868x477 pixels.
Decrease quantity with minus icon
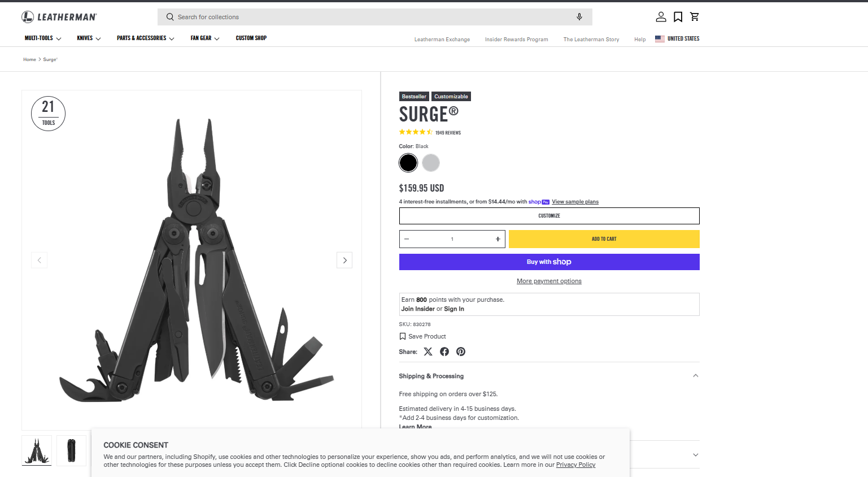tap(407, 239)
